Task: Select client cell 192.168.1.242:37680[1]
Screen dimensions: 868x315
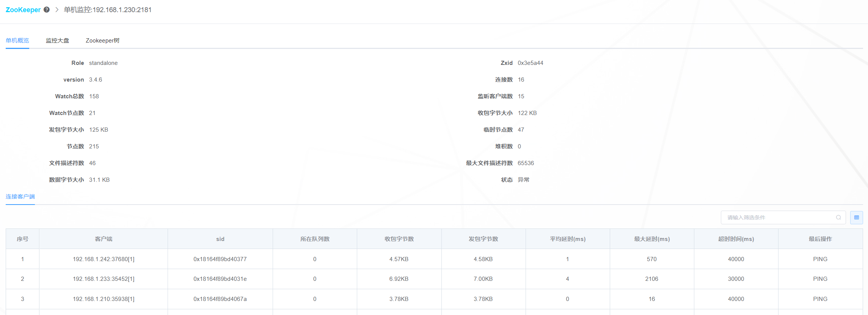Action: click(104, 259)
